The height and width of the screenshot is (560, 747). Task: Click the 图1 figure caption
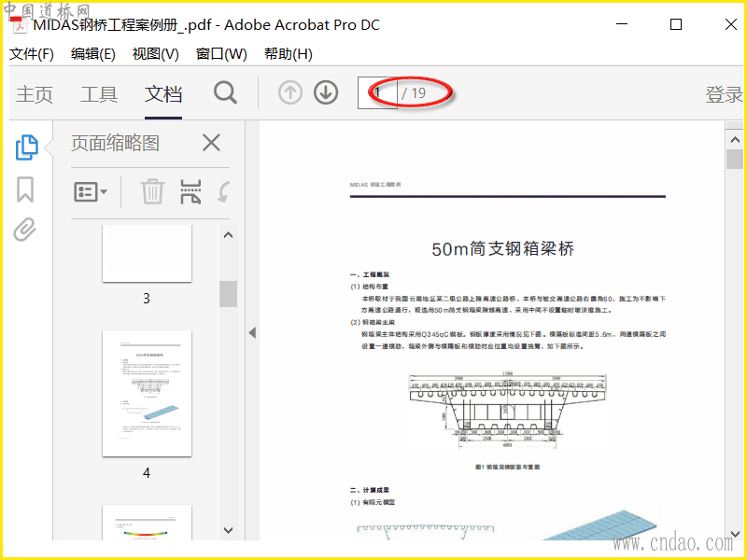click(x=507, y=468)
